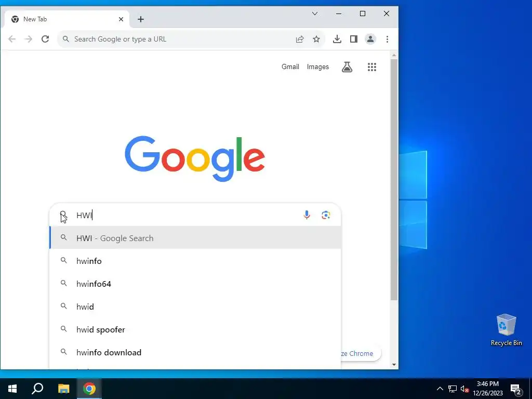Screen dimensions: 532x399
Task: Open the Images link
Action: 317,67
